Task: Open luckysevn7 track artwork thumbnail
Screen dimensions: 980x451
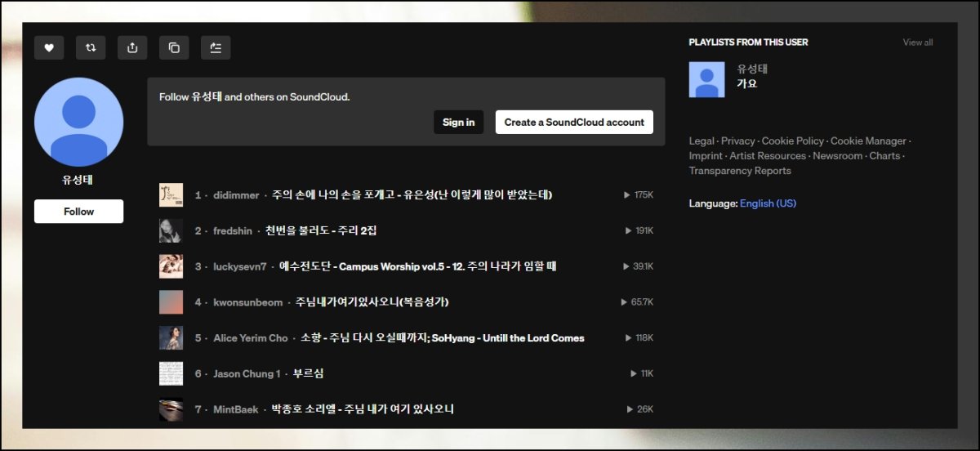Action: click(x=171, y=266)
